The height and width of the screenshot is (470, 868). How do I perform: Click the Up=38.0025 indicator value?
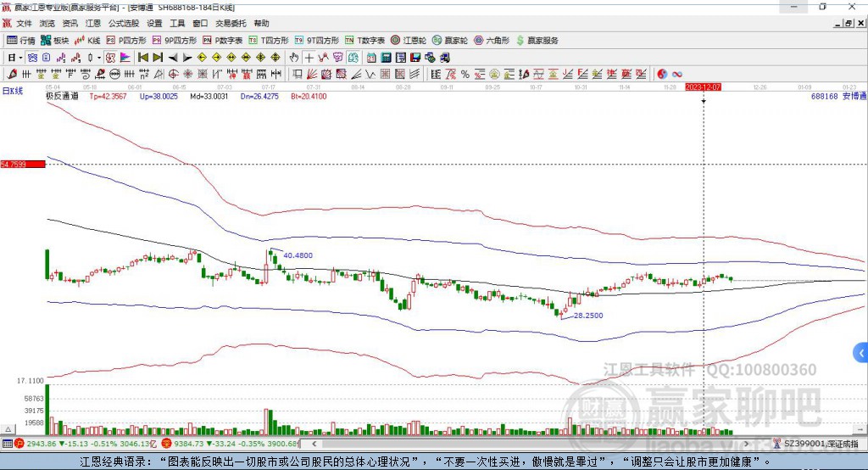coord(159,96)
